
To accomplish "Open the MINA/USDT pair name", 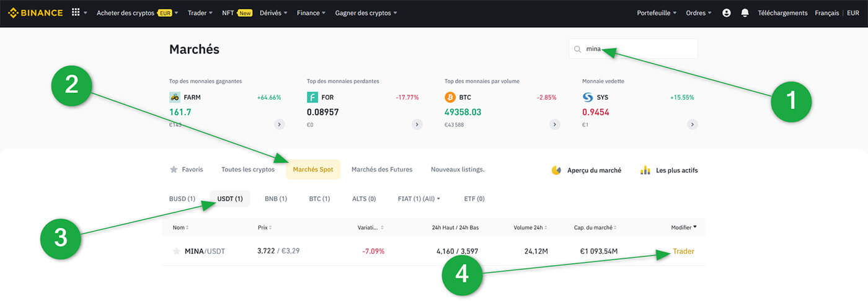I will 205,251.
